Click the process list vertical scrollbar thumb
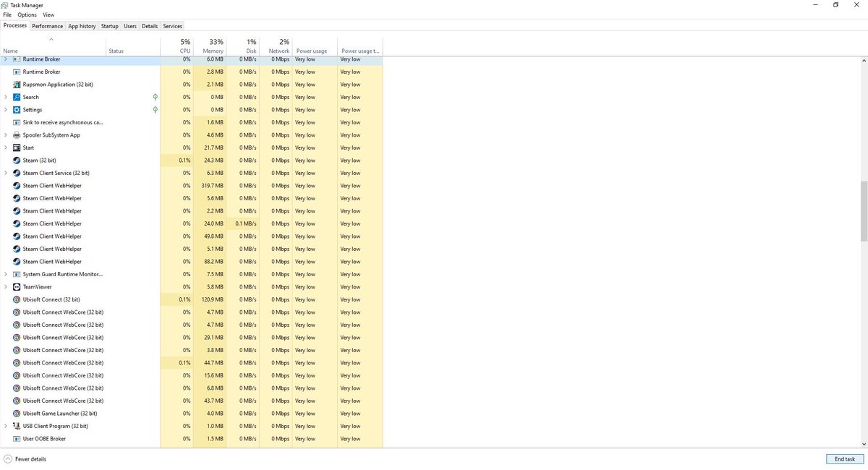 864,211
